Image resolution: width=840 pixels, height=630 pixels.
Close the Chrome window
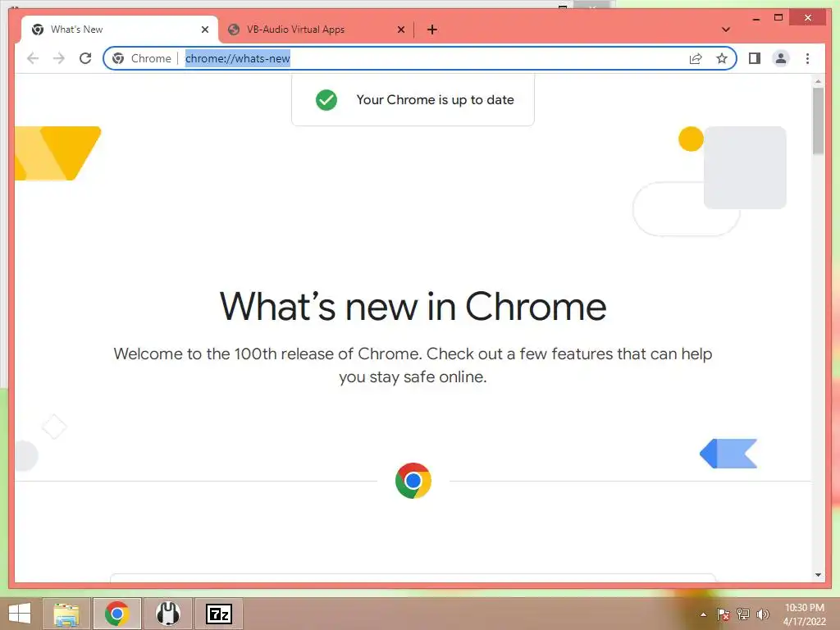[x=808, y=18]
